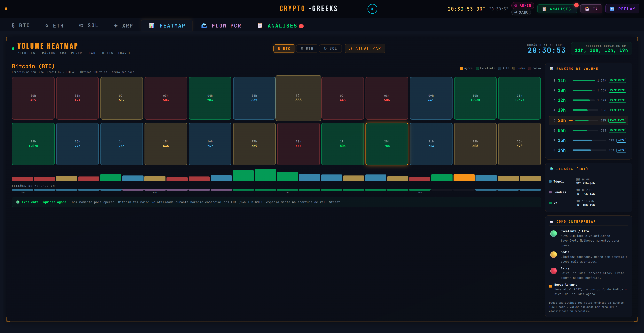The height and width of the screenshot is (333, 644).
Task: Launch the REPLAY mode button
Action: [622, 9]
